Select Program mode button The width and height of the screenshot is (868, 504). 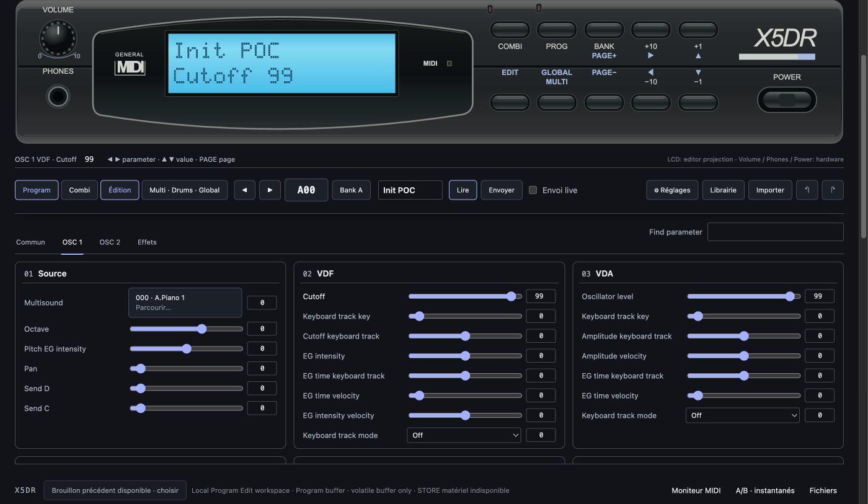(x=37, y=190)
